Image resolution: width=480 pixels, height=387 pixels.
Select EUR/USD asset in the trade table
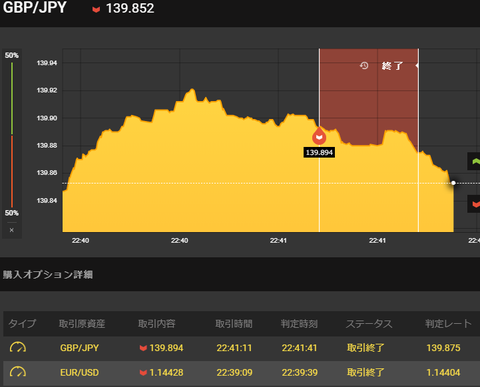(x=79, y=372)
